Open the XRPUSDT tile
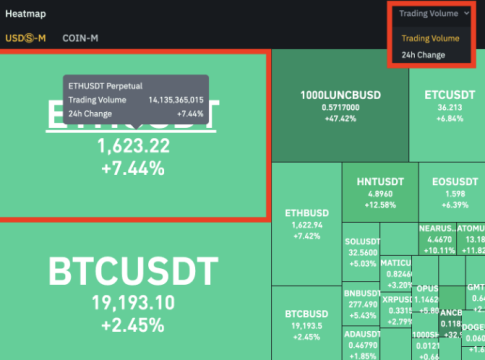Screen dimensions: 485x360 (396, 310)
